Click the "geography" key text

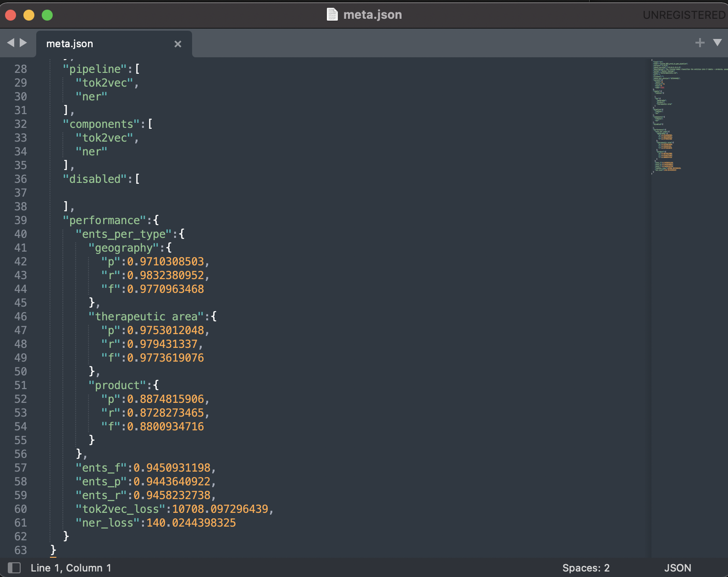tap(124, 248)
